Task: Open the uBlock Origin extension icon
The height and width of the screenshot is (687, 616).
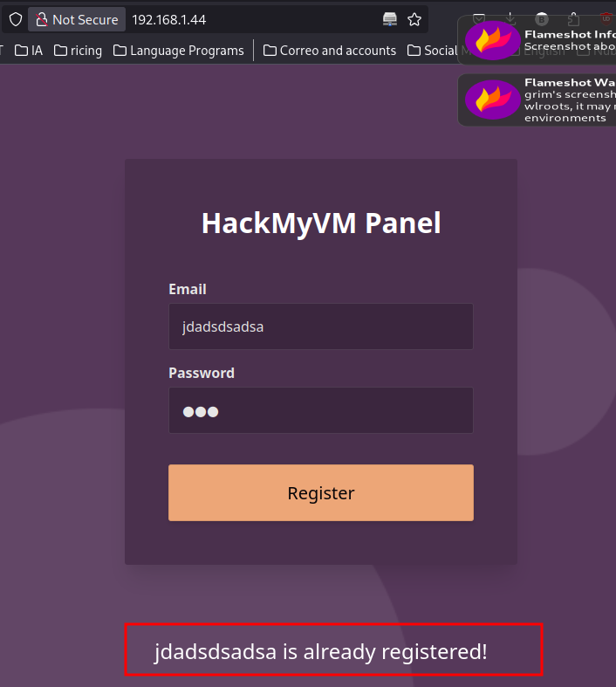Action: [606, 19]
